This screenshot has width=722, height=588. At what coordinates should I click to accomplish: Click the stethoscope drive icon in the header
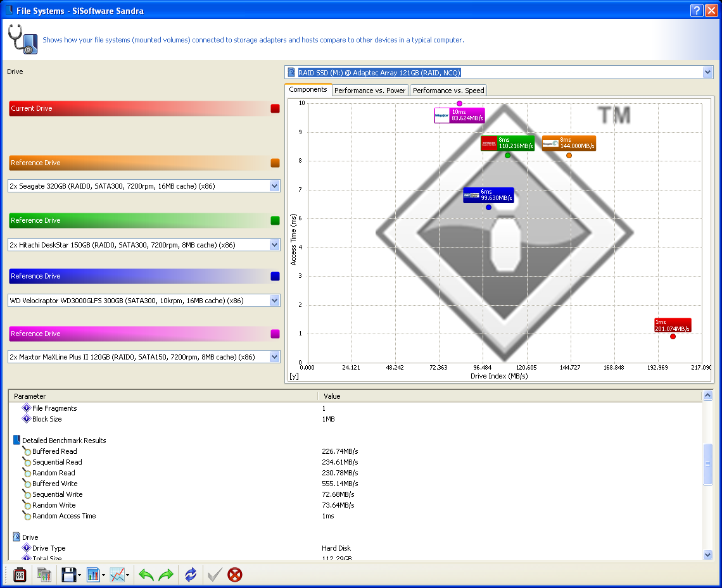coord(23,40)
